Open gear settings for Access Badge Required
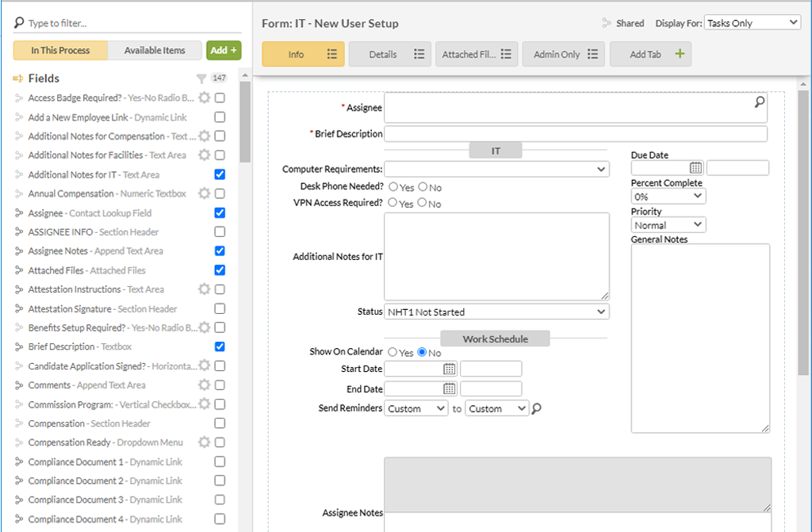 point(205,98)
